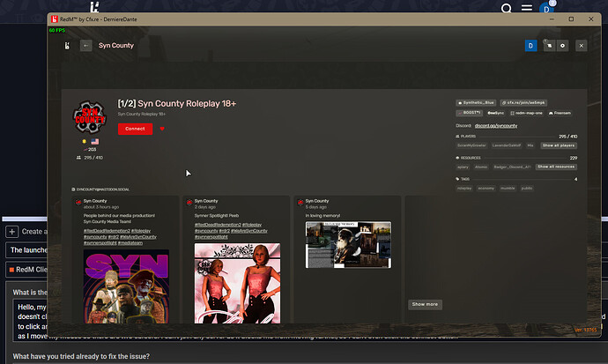Viewport: 608px width, 364px height.
Task: Click the Badger_Discord_API resource chip
Action: pos(512,167)
